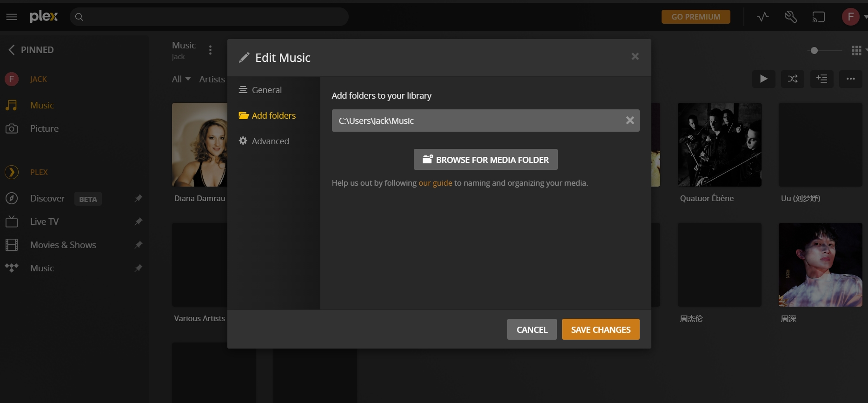This screenshot has height=403, width=868.
Task: Click into the search bar
Action: tap(209, 17)
